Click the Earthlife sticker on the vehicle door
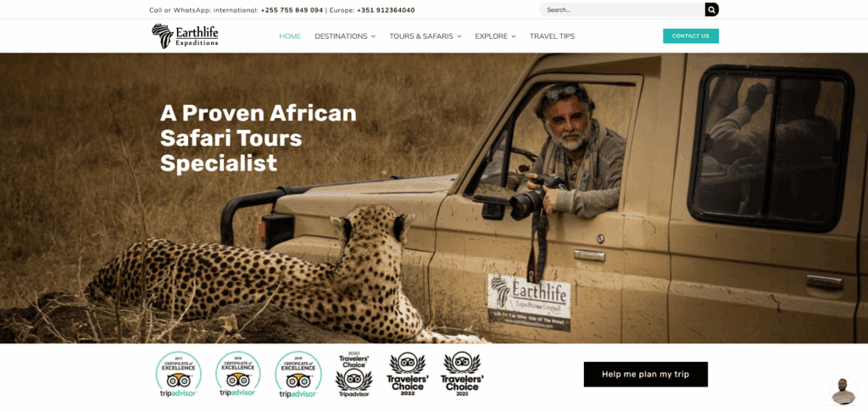This screenshot has width=868, height=412. point(529,303)
